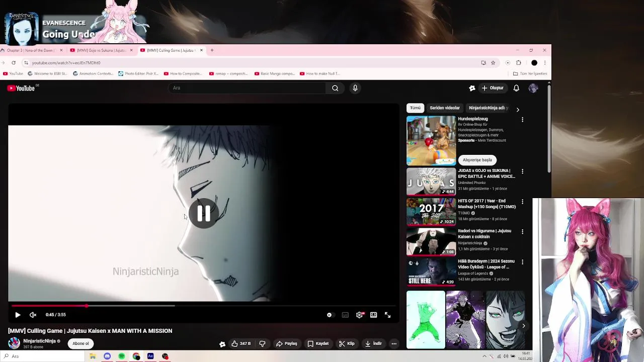This screenshot has height=362, width=644.
Task: Open Spotify from the taskbar
Action: coord(122,356)
